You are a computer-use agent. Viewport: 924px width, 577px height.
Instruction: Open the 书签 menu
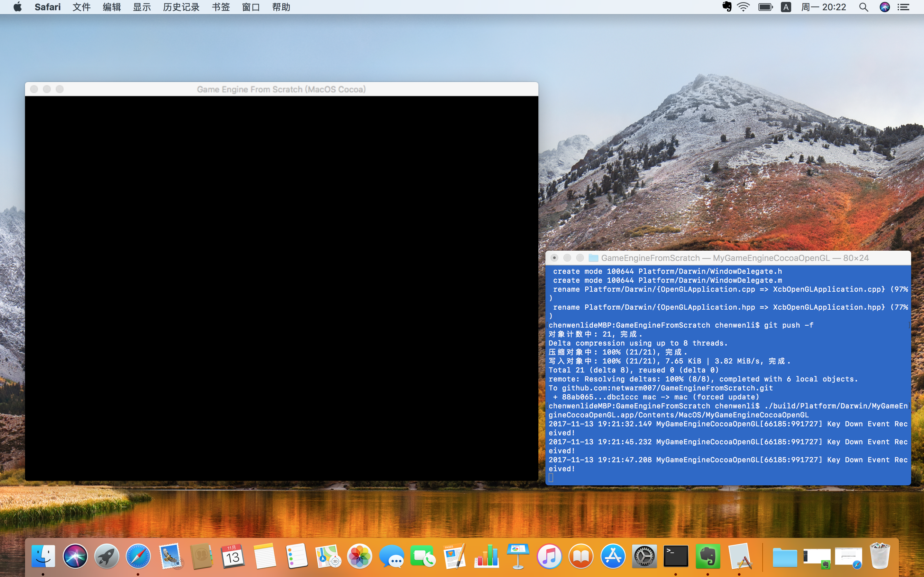click(221, 7)
